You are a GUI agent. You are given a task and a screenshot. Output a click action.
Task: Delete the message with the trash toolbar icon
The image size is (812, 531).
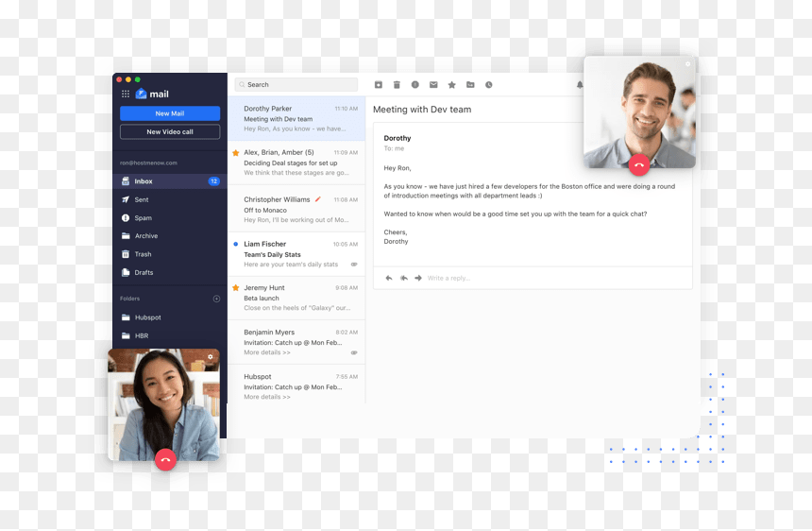pos(397,84)
